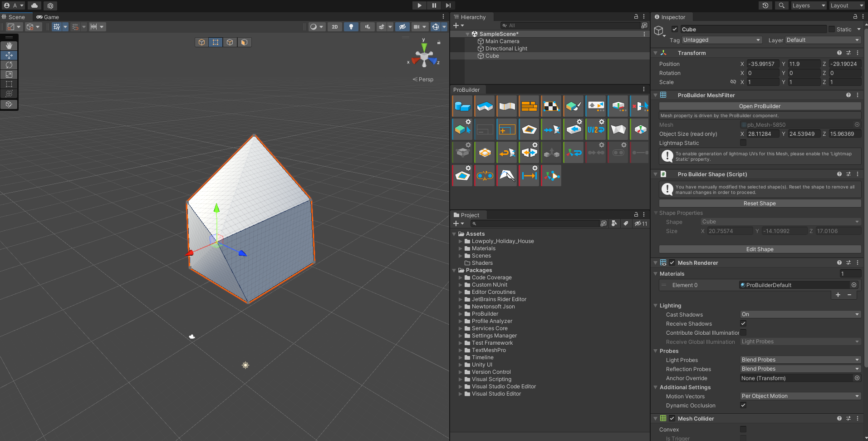Click the Play button
The height and width of the screenshot is (441, 868).
(x=419, y=5)
